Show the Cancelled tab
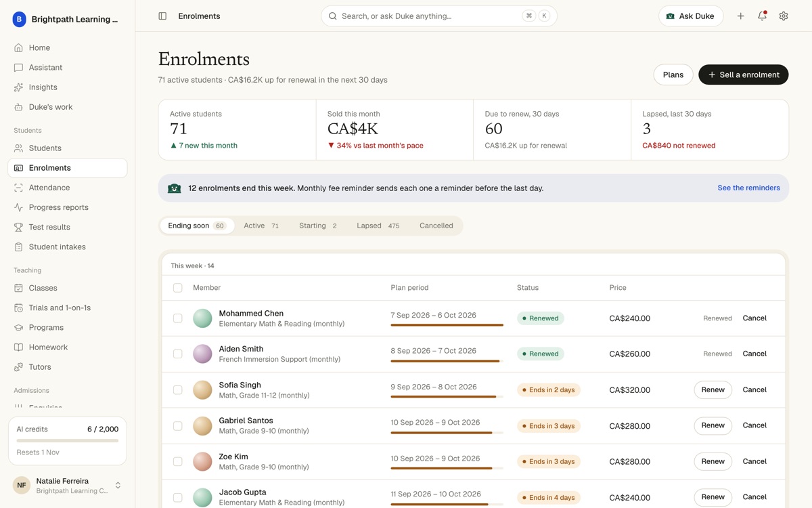This screenshot has width=812, height=508. click(436, 226)
